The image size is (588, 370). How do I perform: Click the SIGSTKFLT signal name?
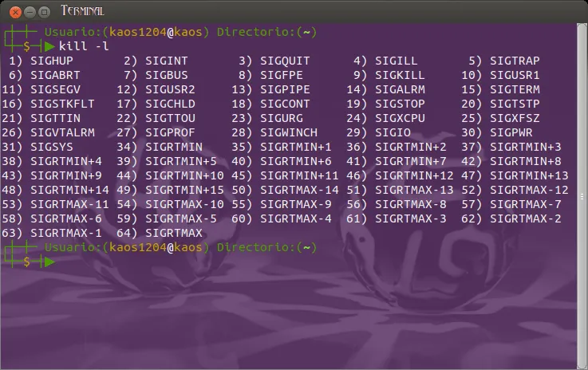coord(62,104)
